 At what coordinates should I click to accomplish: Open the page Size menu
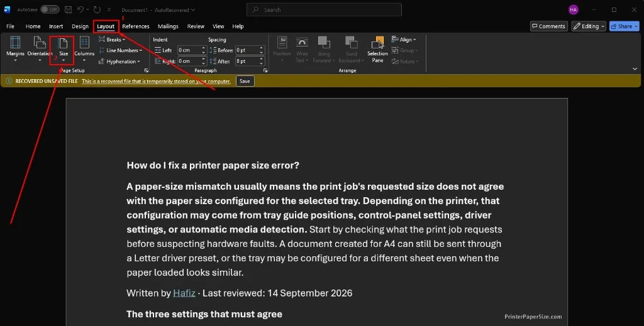pyautogui.click(x=64, y=49)
